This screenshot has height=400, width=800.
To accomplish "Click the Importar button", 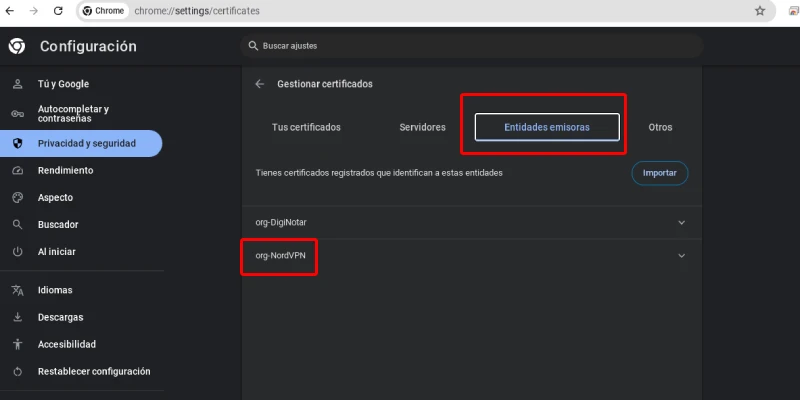I will click(x=660, y=173).
